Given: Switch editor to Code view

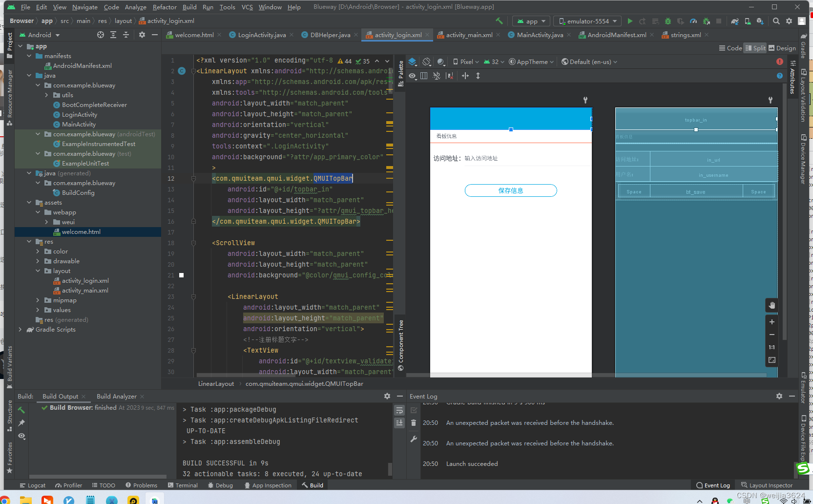Looking at the screenshot, I should click(x=730, y=48).
